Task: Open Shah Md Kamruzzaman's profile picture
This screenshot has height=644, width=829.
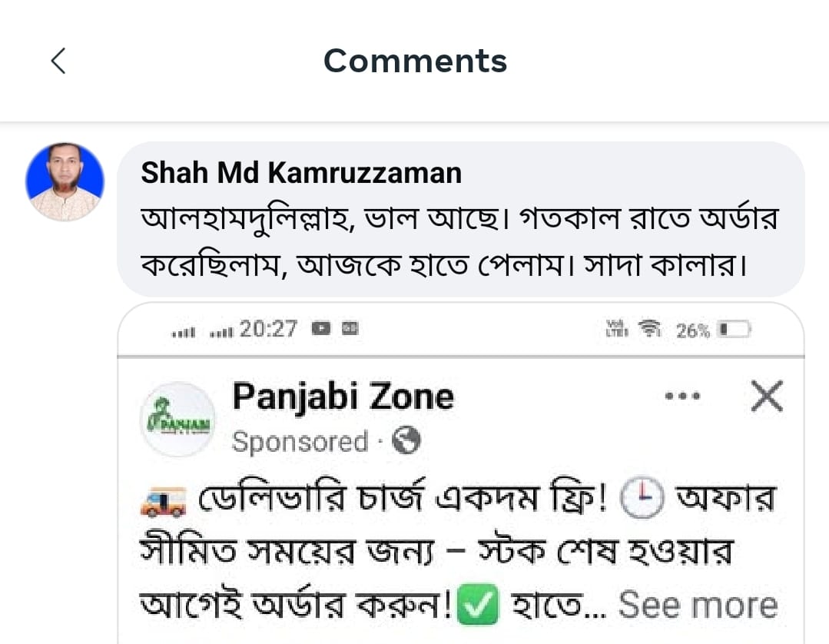Action: coord(65,181)
